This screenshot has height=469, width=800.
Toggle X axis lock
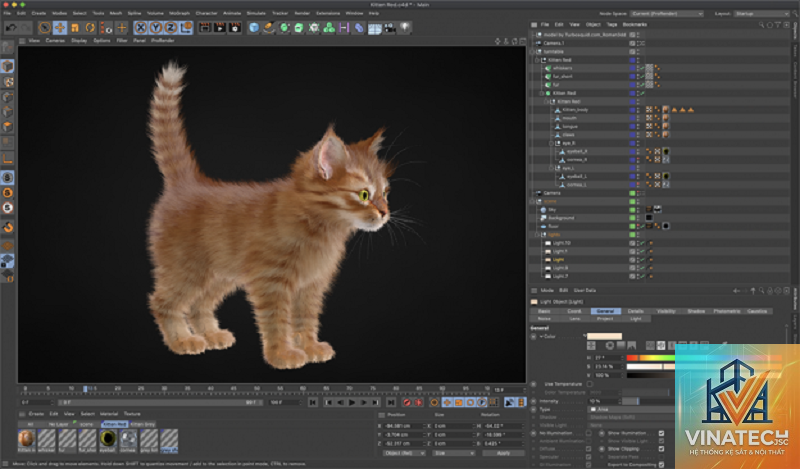click(x=141, y=28)
